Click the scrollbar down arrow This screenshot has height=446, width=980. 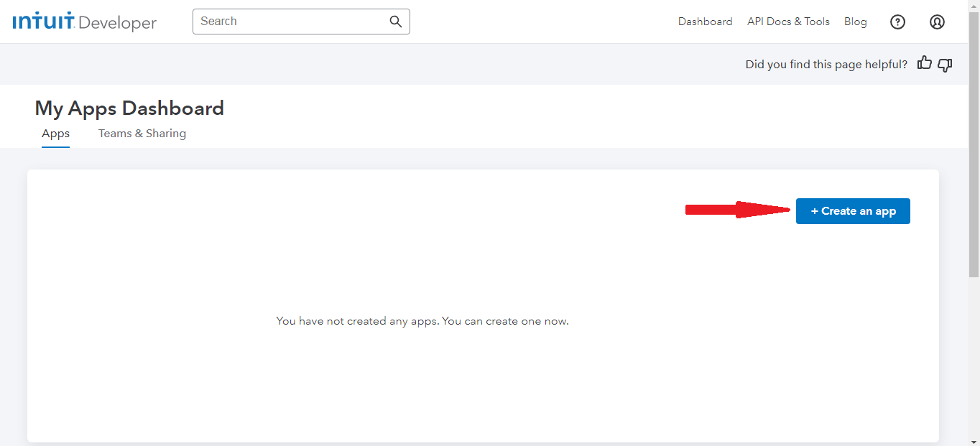pos(974,441)
